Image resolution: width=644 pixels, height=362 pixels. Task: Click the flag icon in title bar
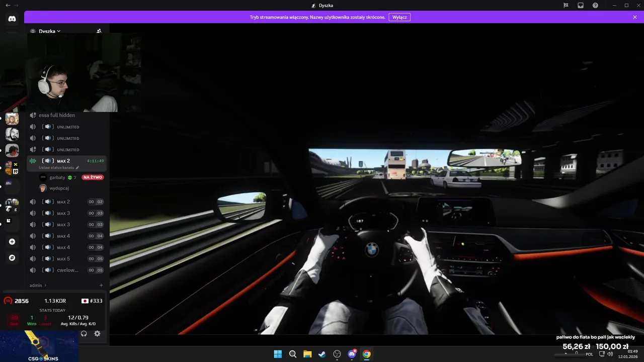tap(566, 5)
